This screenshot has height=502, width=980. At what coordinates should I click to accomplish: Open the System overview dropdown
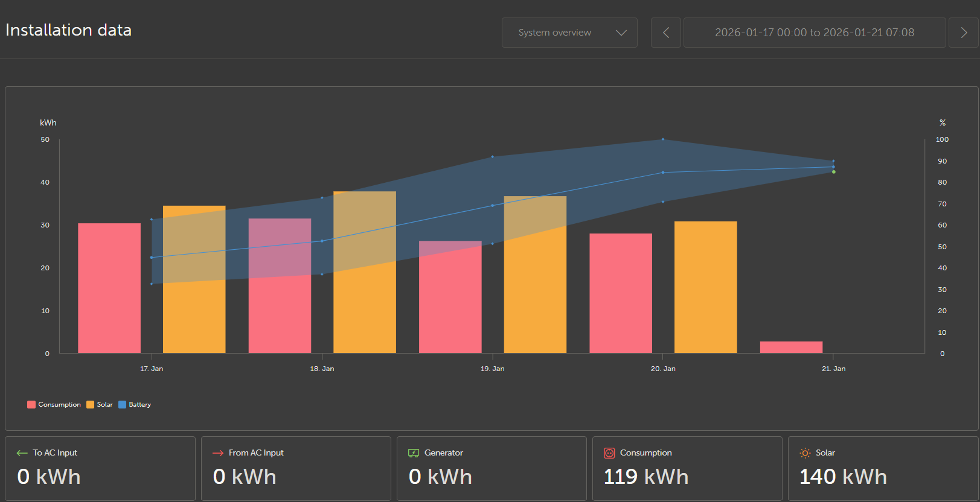tap(569, 33)
